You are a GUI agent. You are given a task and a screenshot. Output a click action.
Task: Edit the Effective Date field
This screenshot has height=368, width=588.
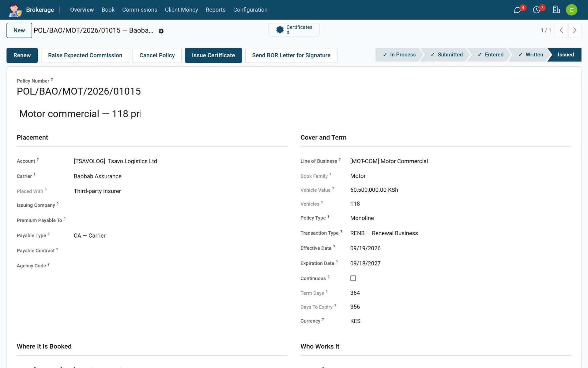pos(460,248)
